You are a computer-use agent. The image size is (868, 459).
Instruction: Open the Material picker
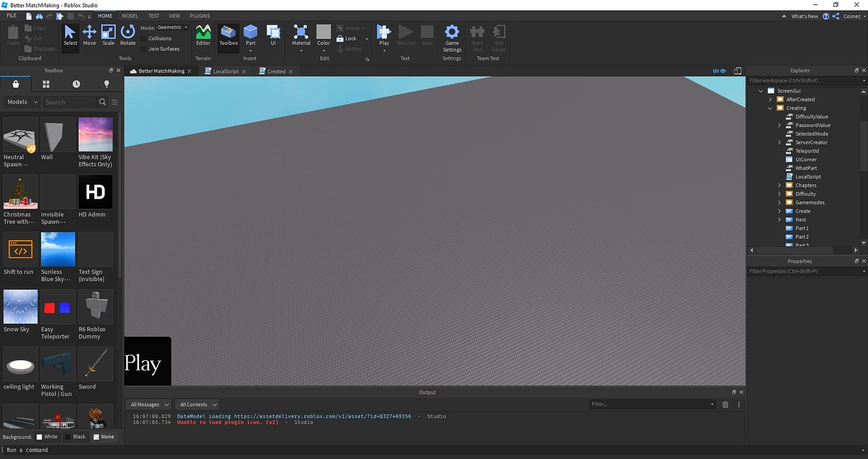click(301, 36)
